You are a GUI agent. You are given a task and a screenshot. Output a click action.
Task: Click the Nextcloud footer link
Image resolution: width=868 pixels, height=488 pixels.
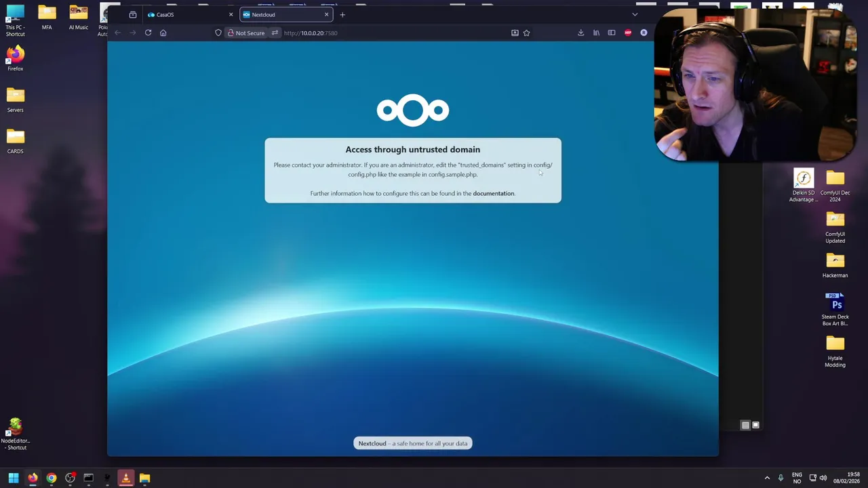click(372, 443)
